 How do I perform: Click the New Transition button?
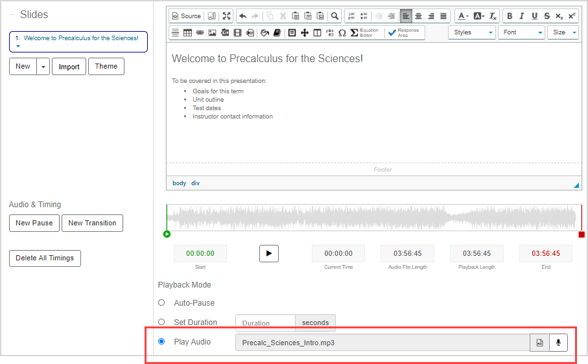92,223
